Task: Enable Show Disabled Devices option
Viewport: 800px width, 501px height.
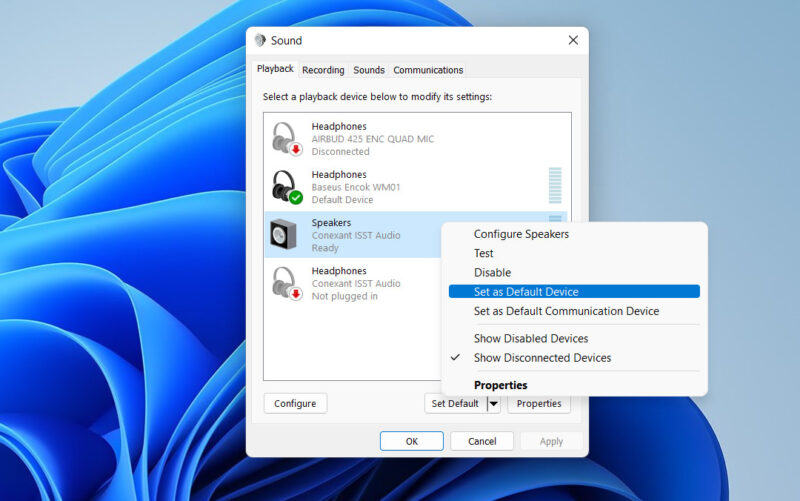Action: coord(531,339)
